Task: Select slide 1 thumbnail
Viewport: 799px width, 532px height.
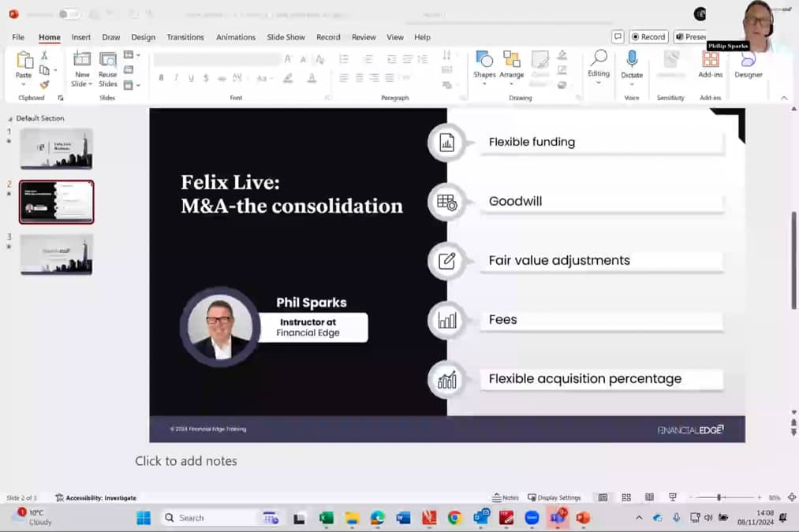Action: click(57, 149)
